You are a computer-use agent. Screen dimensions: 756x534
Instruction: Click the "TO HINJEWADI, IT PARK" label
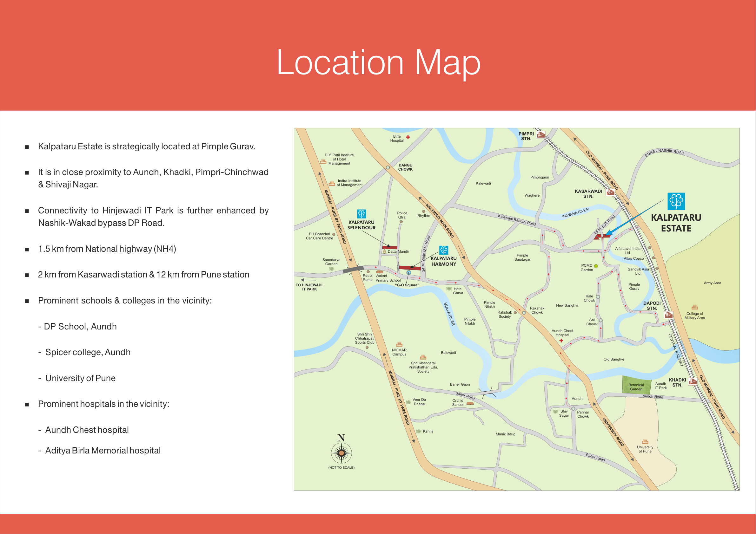309,287
